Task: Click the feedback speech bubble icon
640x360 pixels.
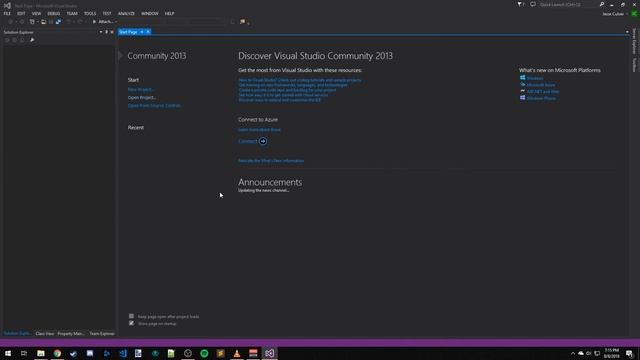Action: coord(533,4)
